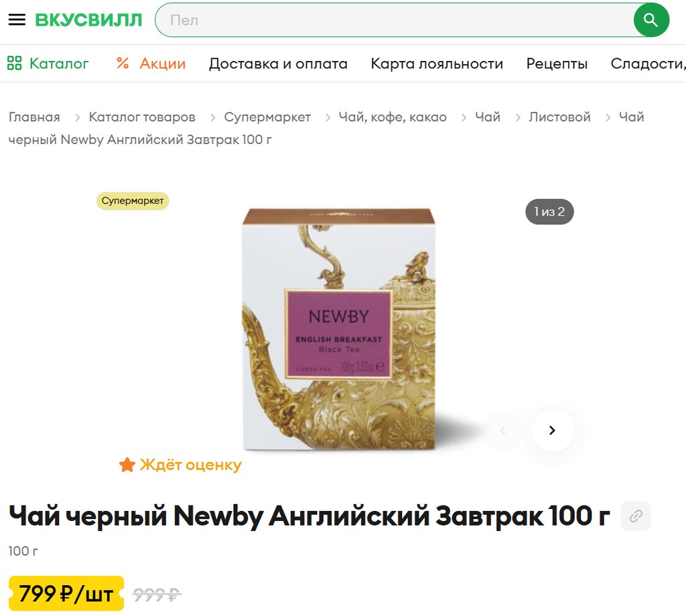Show next product image arrow
This screenshot has width=686, height=616.
pos(552,431)
